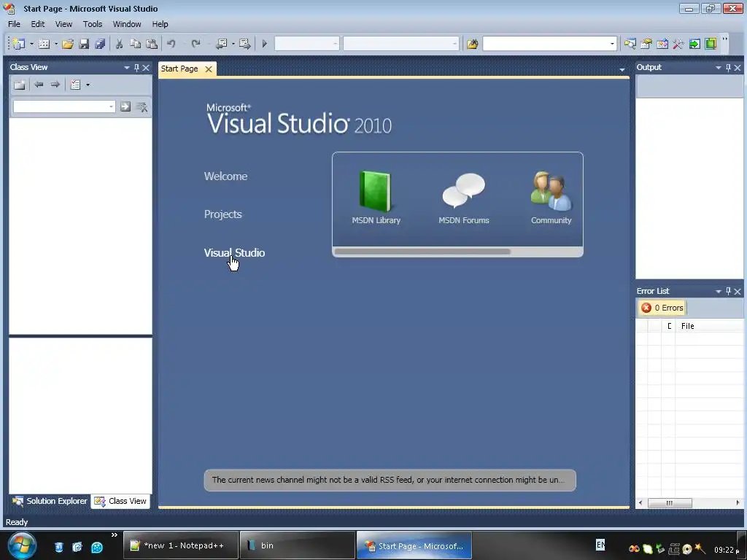
Task: Close the Start Page tab
Action: coord(208,69)
